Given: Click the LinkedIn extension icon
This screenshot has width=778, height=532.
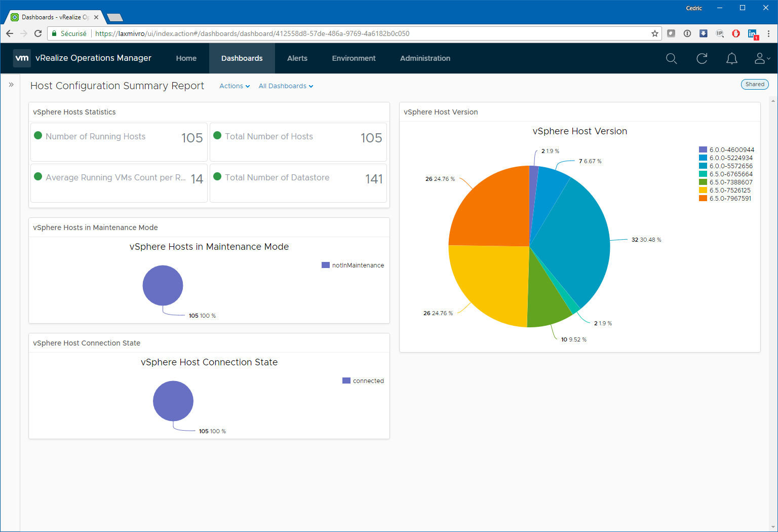Looking at the screenshot, I should click(753, 34).
